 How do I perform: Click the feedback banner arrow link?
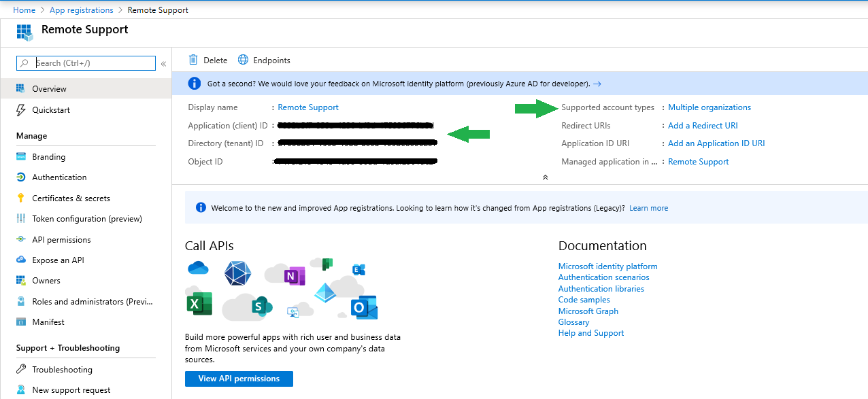click(597, 84)
